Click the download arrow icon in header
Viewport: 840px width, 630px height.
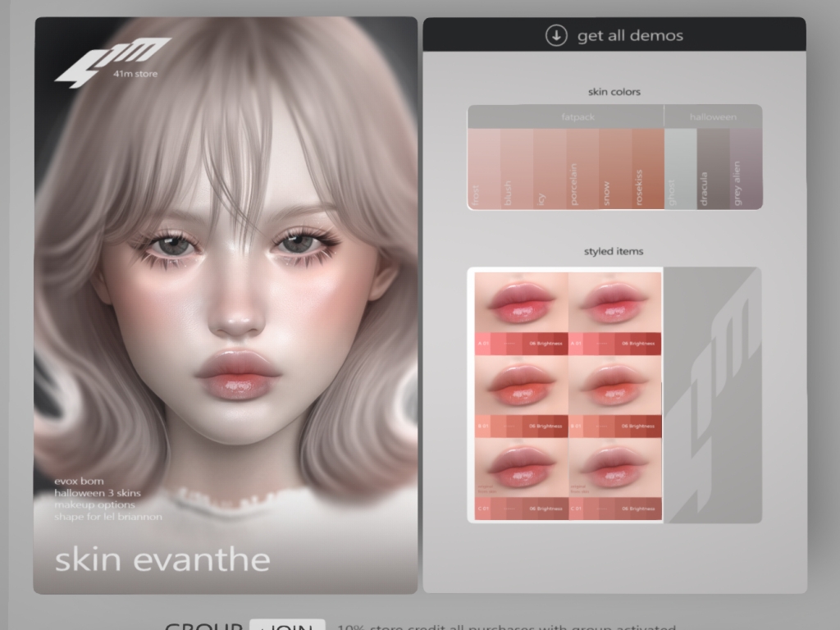tap(556, 35)
